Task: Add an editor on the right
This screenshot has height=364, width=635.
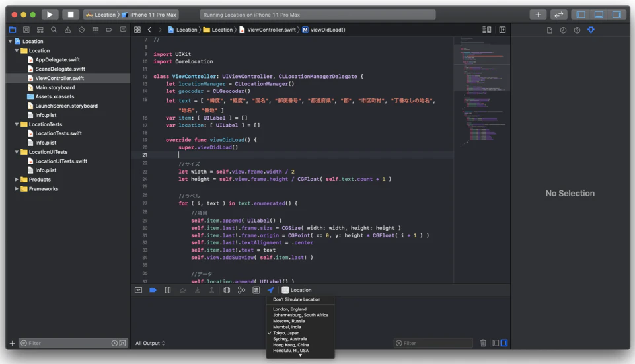Action: pos(502,30)
